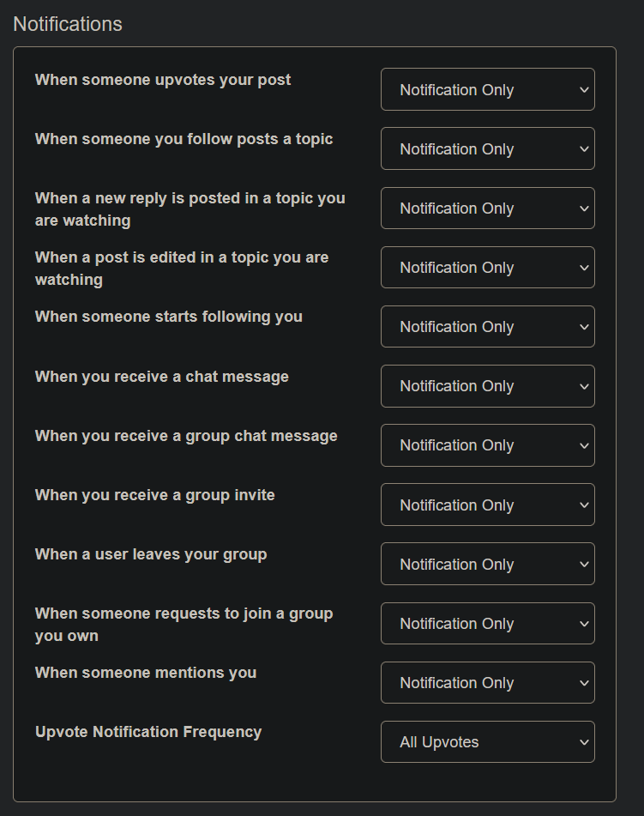Open the dropdown for posts edited in watched topics
Screen dimensions: 644x816
click(x=487, y=267)
